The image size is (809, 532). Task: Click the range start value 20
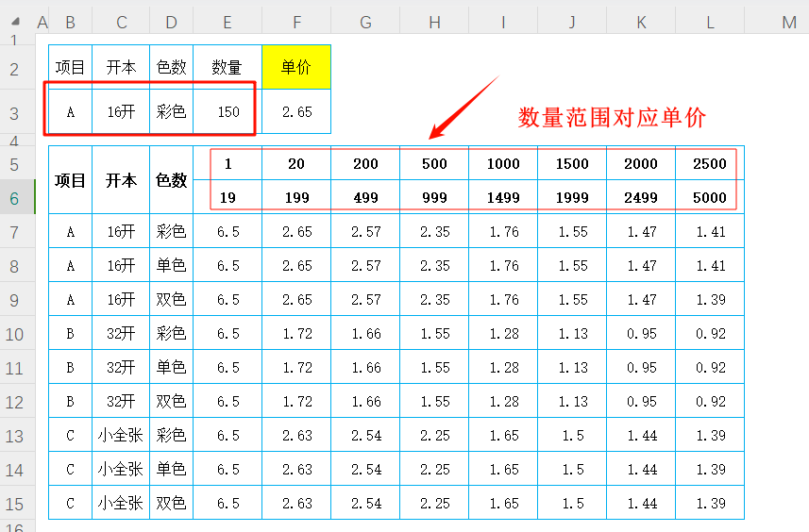coord(296,164)
